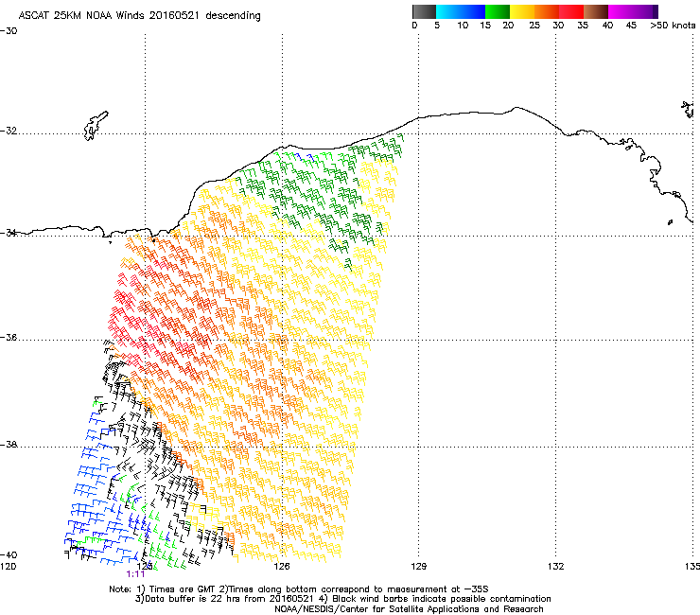Select the gray 0-5 knots color swatch
Image resolution: width=700 pixels, height=615 pixels.
tap(424, 11)
